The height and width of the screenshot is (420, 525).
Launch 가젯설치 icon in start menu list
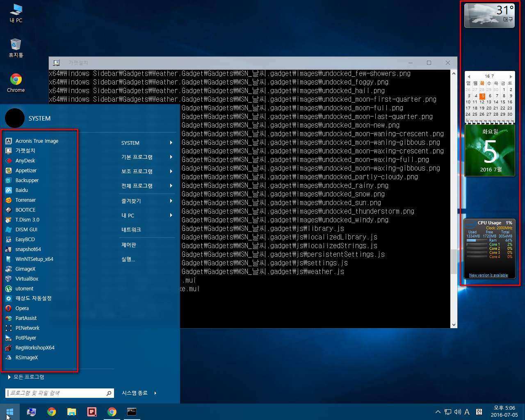pyautogui.click(x=9, y=151)
